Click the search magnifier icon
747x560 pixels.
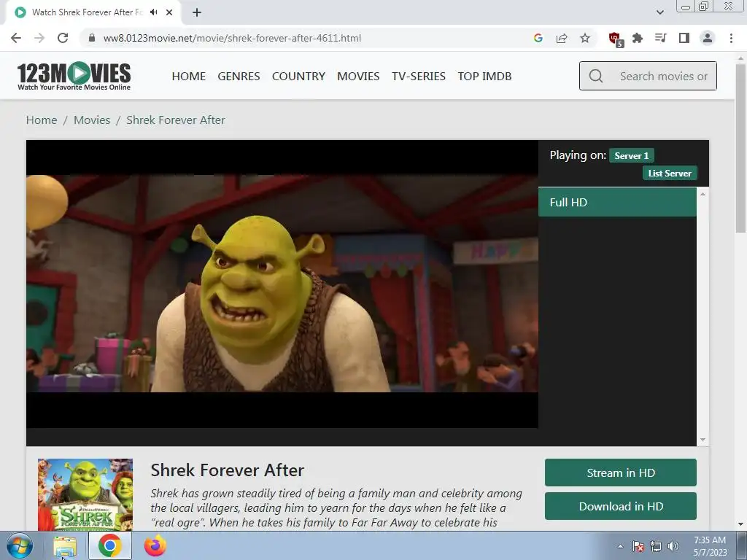[595, 76]
